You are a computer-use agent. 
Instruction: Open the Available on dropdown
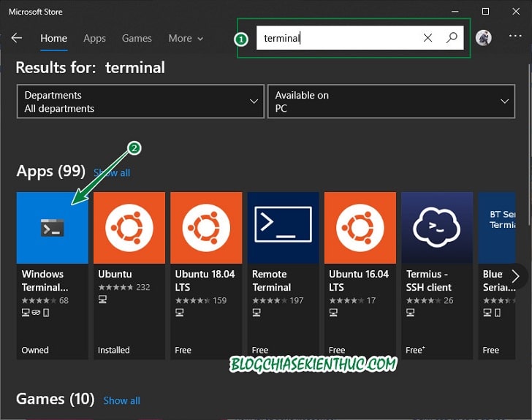[x=392, y=102]
